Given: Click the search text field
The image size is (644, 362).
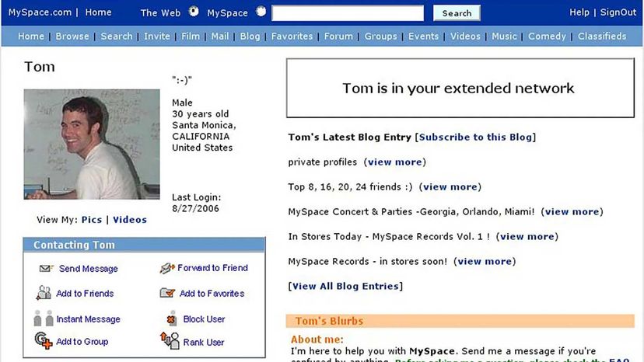Looking at the screenshot, I should point(348,13).
